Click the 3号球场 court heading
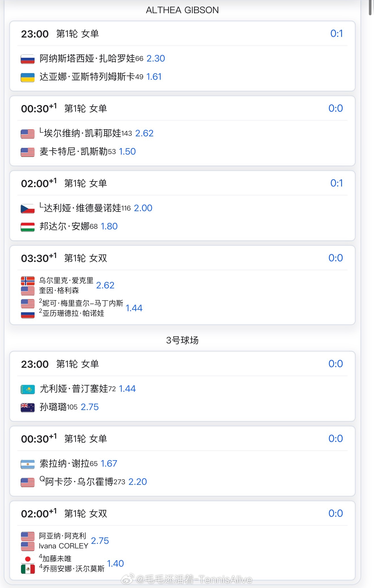The image size is (374, 588). [x=182, y=340]
